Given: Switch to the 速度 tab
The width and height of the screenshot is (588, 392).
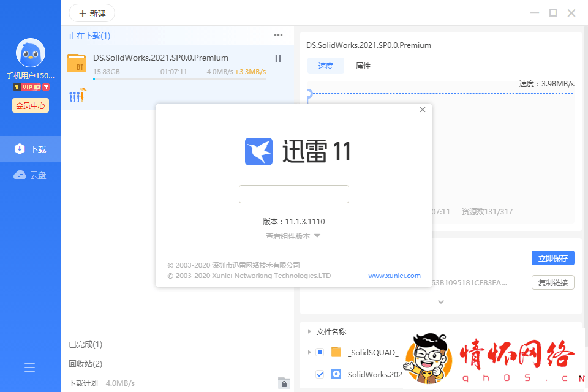Looking at the screenshot, I should pos(325,66).
